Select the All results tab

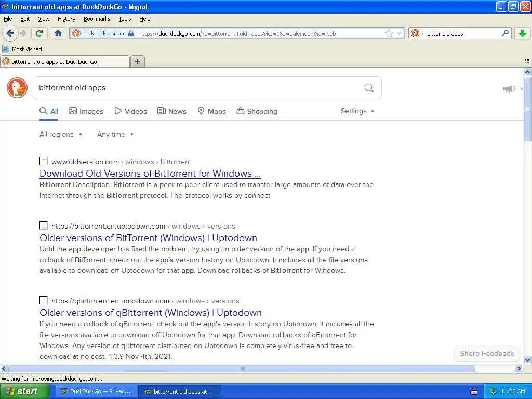point(49,111)
